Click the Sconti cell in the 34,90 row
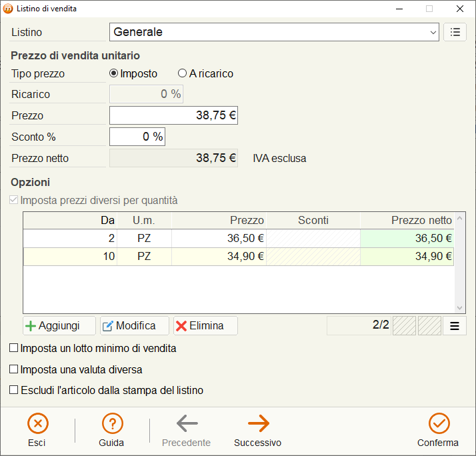Screen dimensions: 476x456 313,257
